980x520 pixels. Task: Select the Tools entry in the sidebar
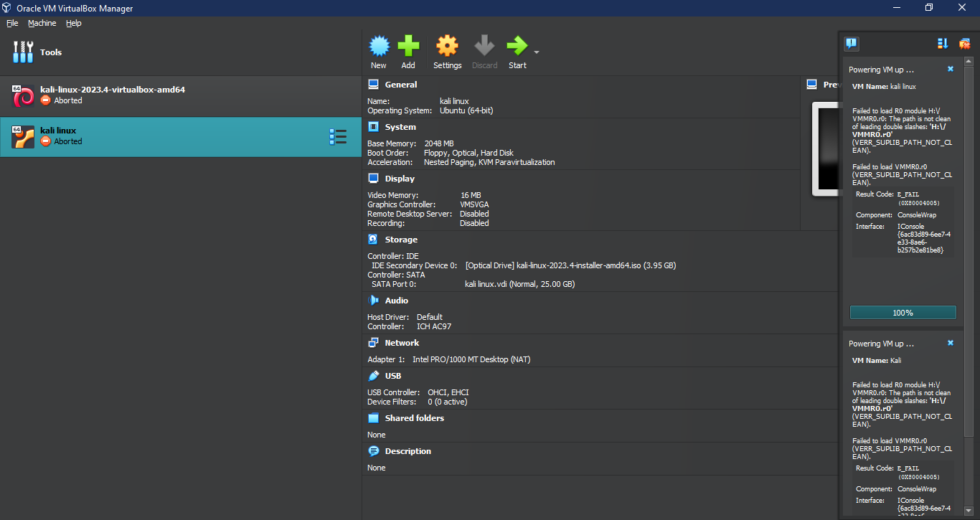pyautogui.click(x=181, y=52)
